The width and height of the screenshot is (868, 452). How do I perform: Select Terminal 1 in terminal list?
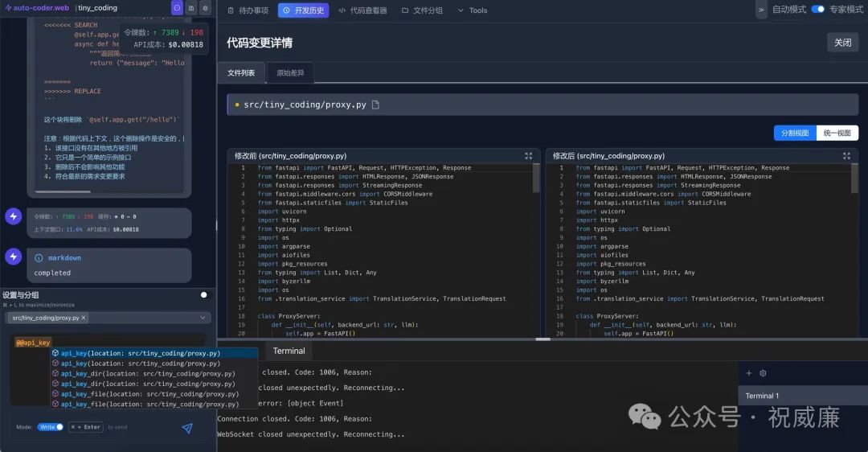click(x=803, y=396)
